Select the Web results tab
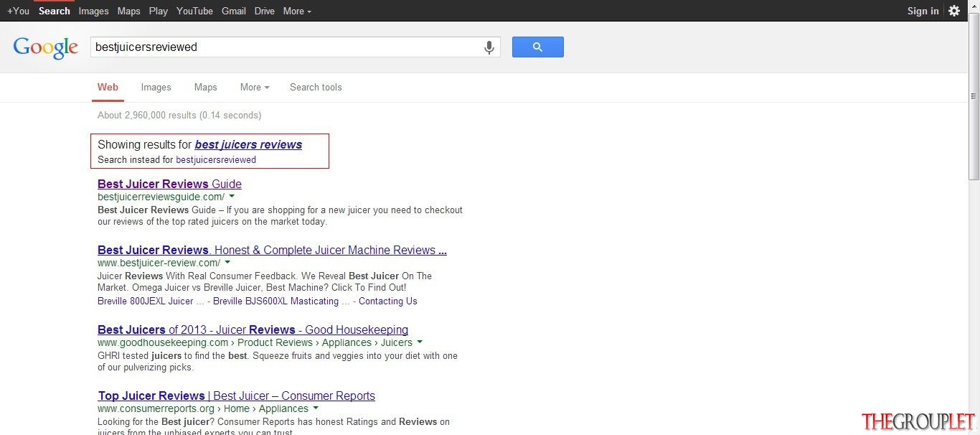The width and height of the screenshot is (980, 435). (108, 88)
